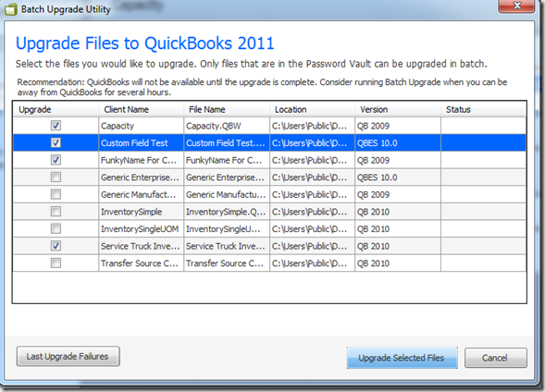This screenshot has height=392, width=545.
Task: Check the Generic Manufact... upgrade checkbox
Action: click(x=56, y=194)
